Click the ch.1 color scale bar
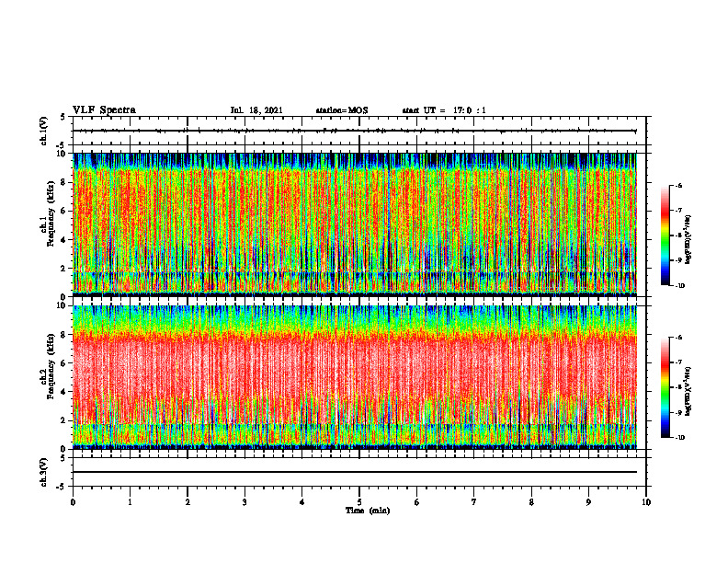The image size is (728, 563). (665, 236)
